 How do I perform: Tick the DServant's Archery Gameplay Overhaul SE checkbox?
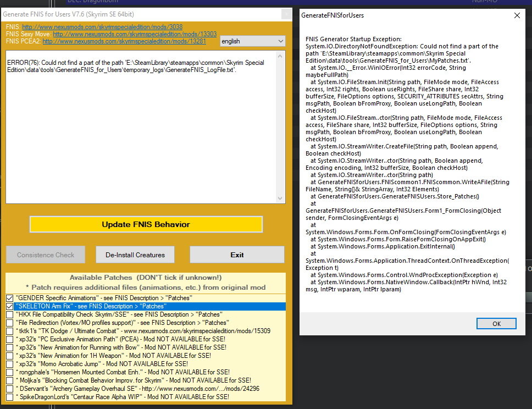point(9,389)
